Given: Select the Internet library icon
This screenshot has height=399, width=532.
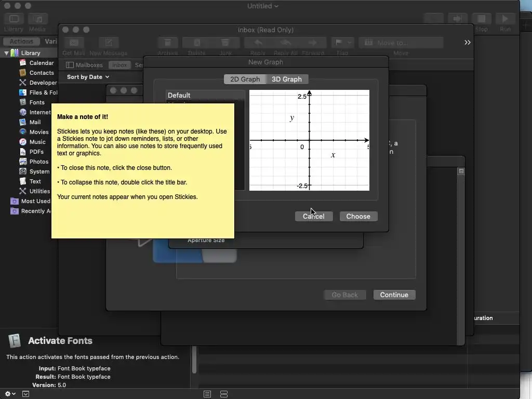Looking at the screenshot, I should pyautogui.click(x=23, y=112).
